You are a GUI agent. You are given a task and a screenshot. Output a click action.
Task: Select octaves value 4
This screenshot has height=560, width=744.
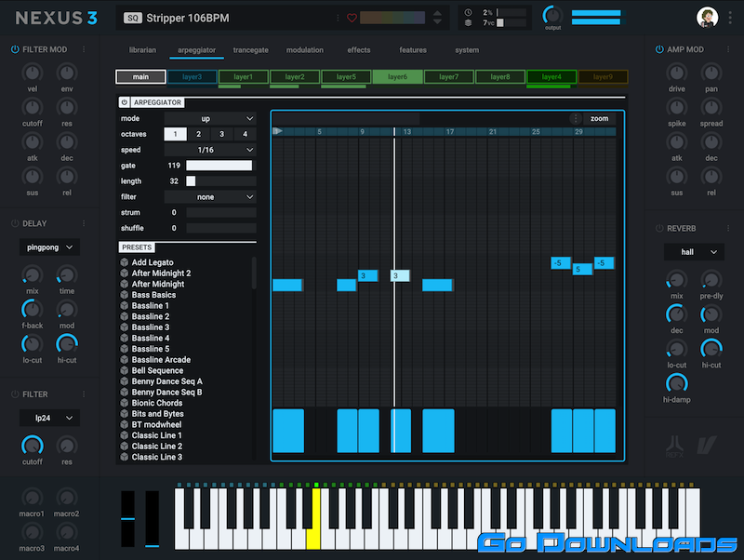click(245, 134)
